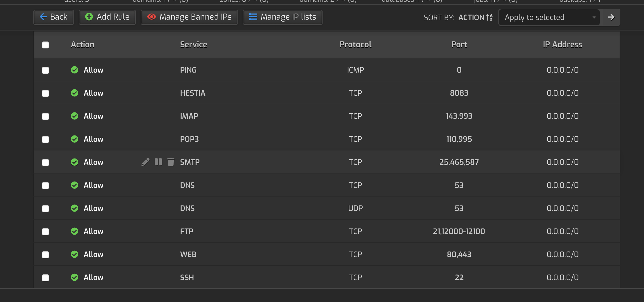Click the edit pencil icon on SMTP rule
Viewport: 644px width, 302px height.
point(145,162)
